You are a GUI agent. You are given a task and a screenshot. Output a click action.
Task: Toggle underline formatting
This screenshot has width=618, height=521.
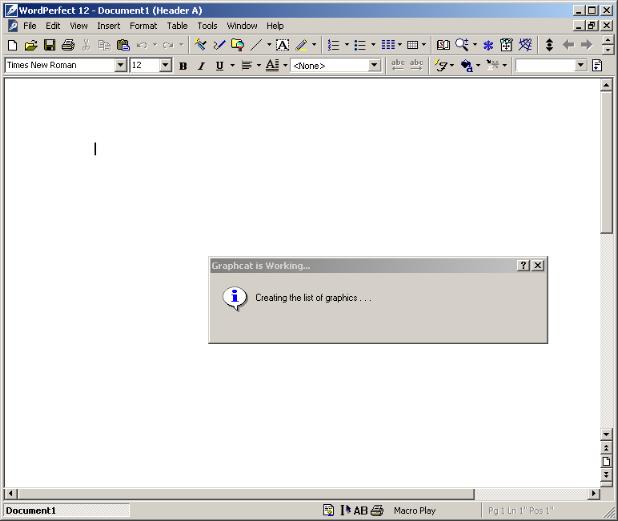(x=220, y=66)
